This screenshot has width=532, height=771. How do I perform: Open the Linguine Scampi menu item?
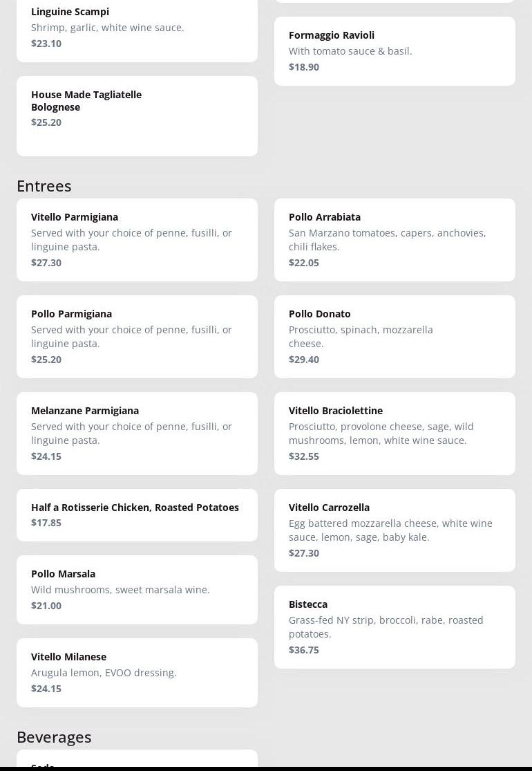(137, 28)
